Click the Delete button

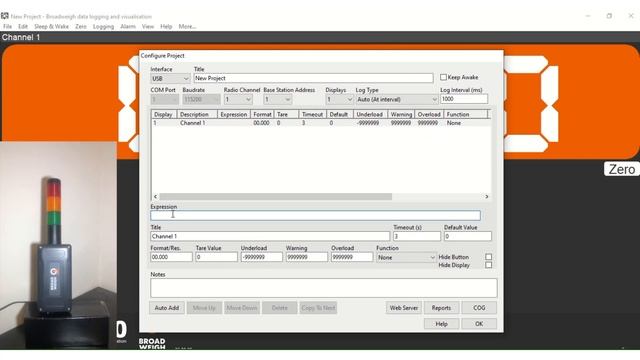(280, 308)
